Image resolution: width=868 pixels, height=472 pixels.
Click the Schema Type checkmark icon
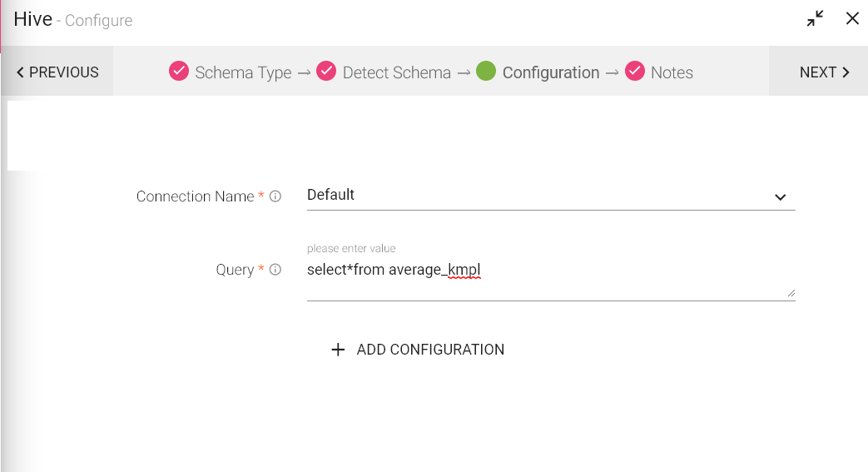tap(179, 72)
